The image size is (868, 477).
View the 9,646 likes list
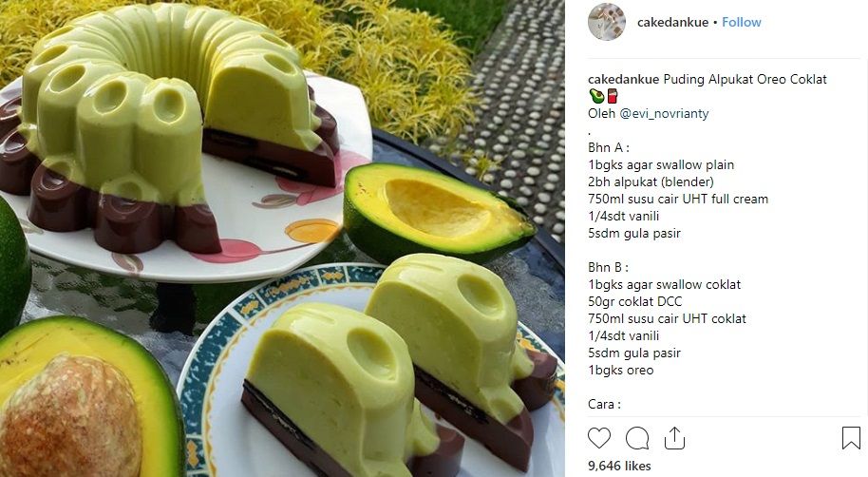tap(619, 466)
